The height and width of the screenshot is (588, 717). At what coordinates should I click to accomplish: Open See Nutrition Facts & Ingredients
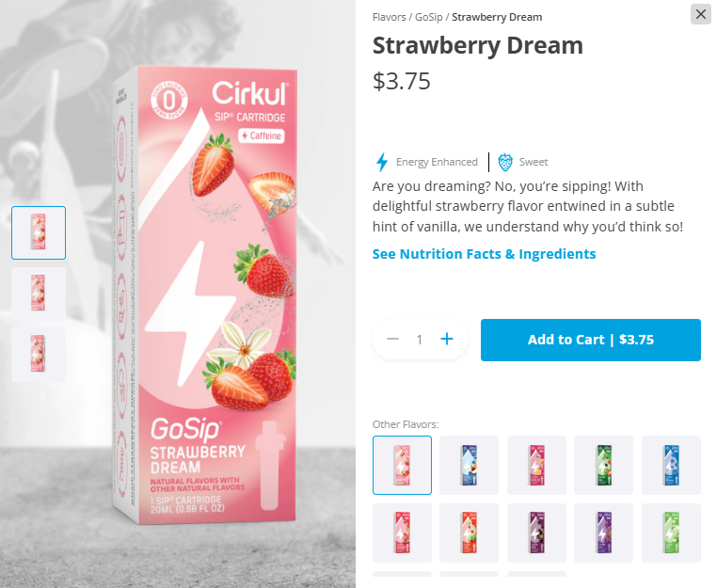tap(484, 254)
